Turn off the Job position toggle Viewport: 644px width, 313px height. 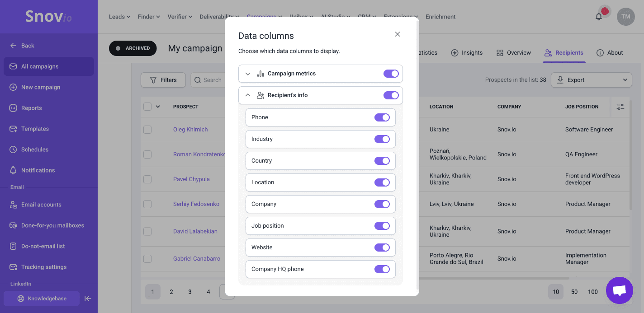point(382,226)
